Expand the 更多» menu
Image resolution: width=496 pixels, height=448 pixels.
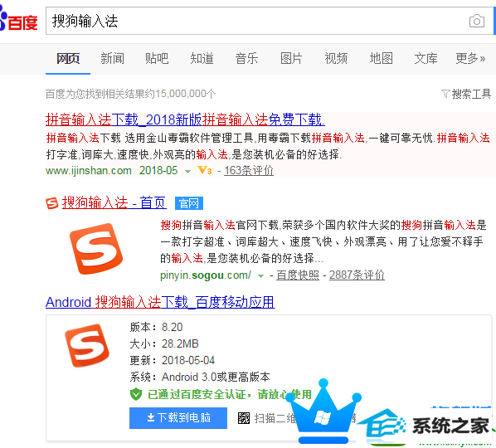pyautogui.click(x=470, y=59)
